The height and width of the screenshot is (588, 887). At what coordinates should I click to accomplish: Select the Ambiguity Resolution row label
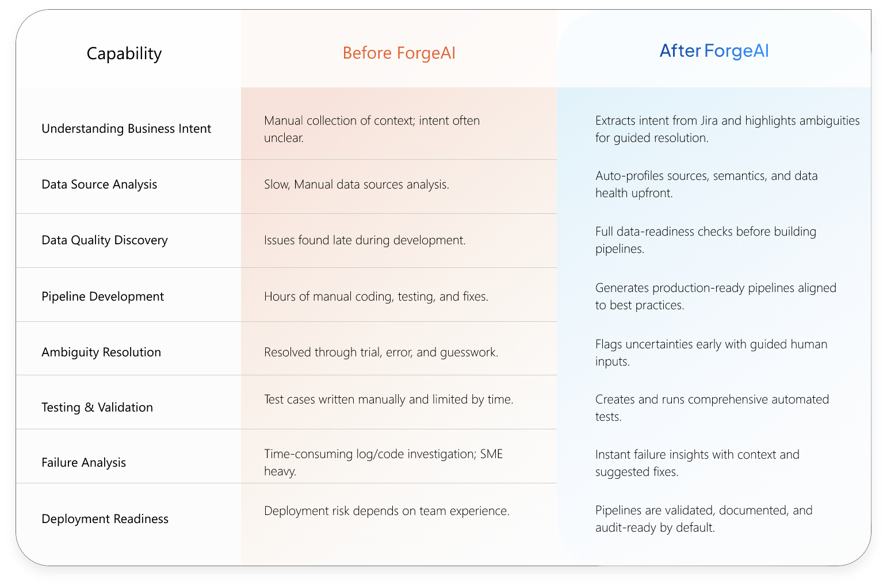coord(101,352)
